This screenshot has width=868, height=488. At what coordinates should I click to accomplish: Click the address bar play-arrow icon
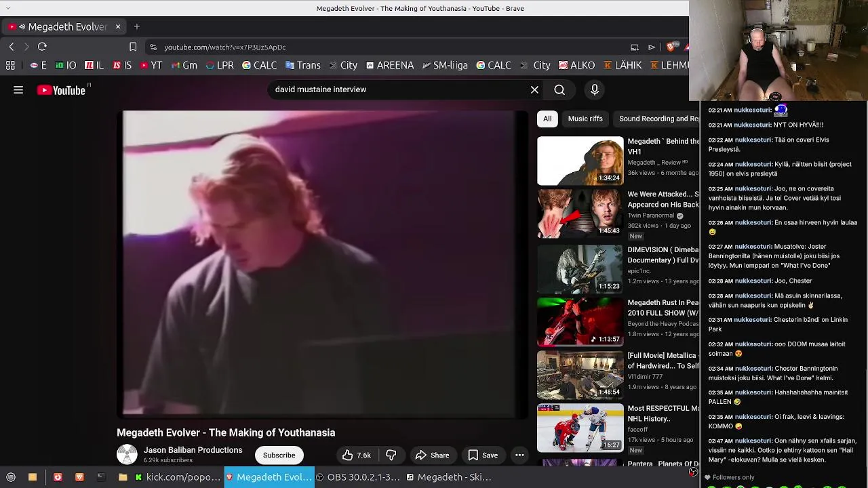[652, 47]
